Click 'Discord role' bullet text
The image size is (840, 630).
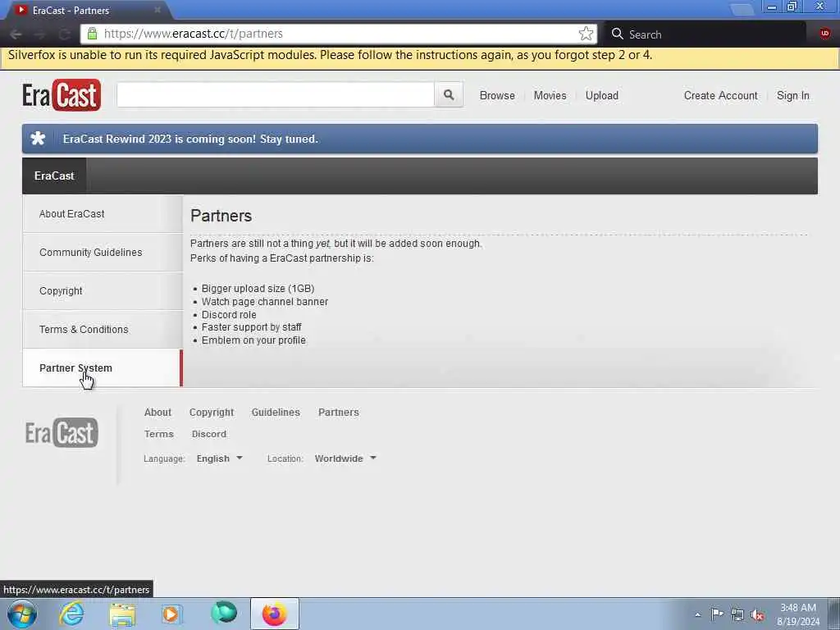pos(229,315)
